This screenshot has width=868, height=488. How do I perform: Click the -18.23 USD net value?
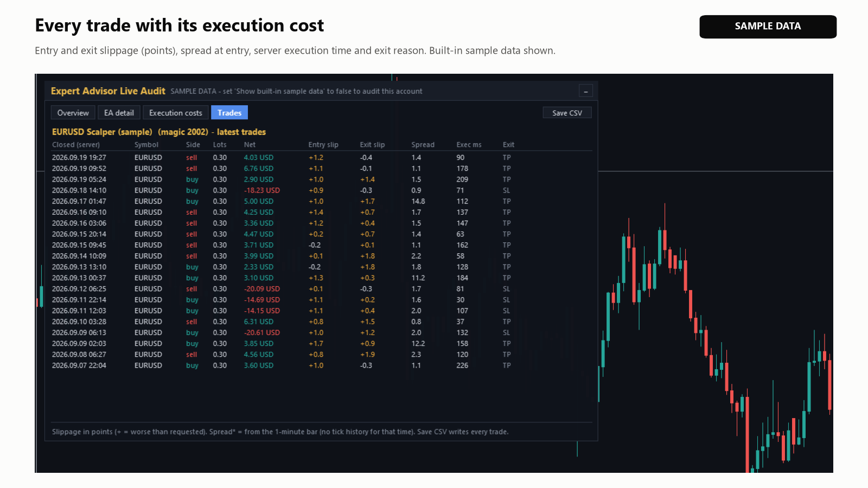[x=261, y=190]
